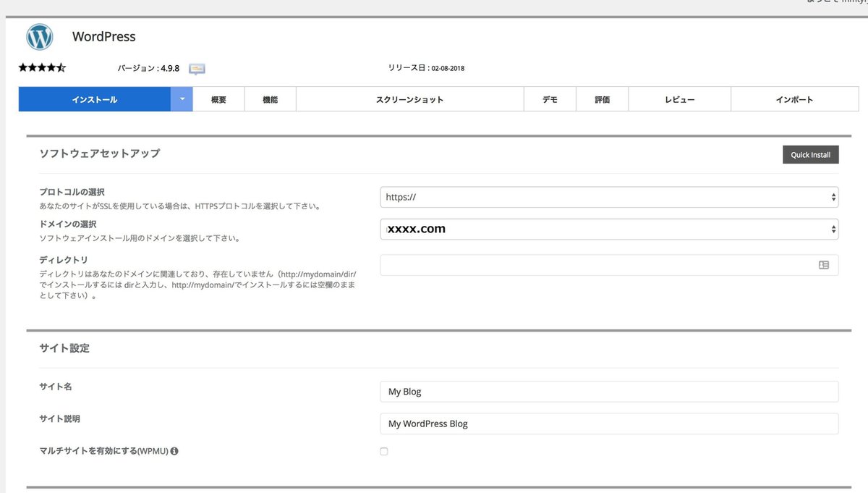Open the protocol selection dropdown showing https://
868x493 pixels.
[x=609, y=197]
